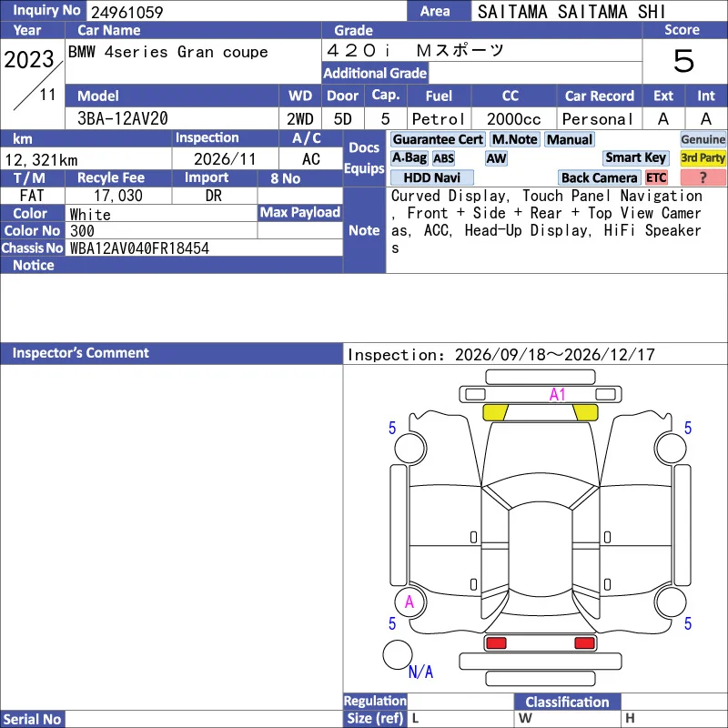Click the red left taillight on the diagram

[x=496, y=643]
